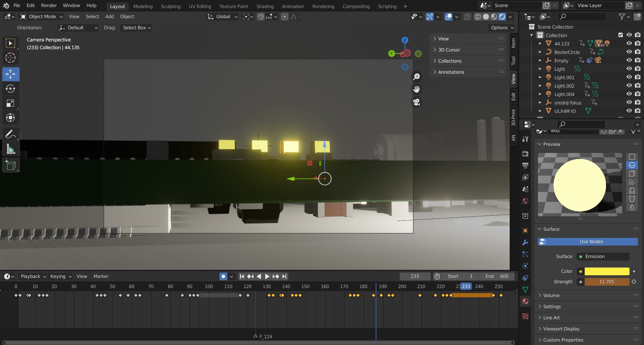Screen dimensions: 644x345
Task: Open the Render menu
Action: click(x=49, y=5)
